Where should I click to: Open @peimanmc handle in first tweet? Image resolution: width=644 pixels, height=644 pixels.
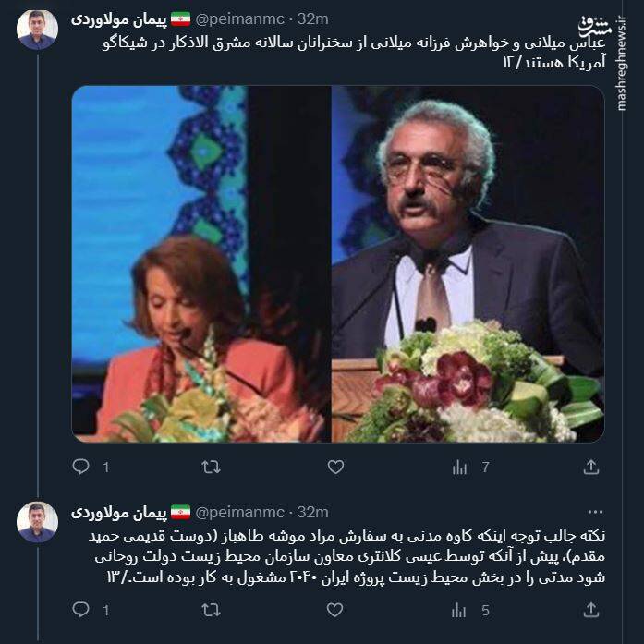pos(240,18)
